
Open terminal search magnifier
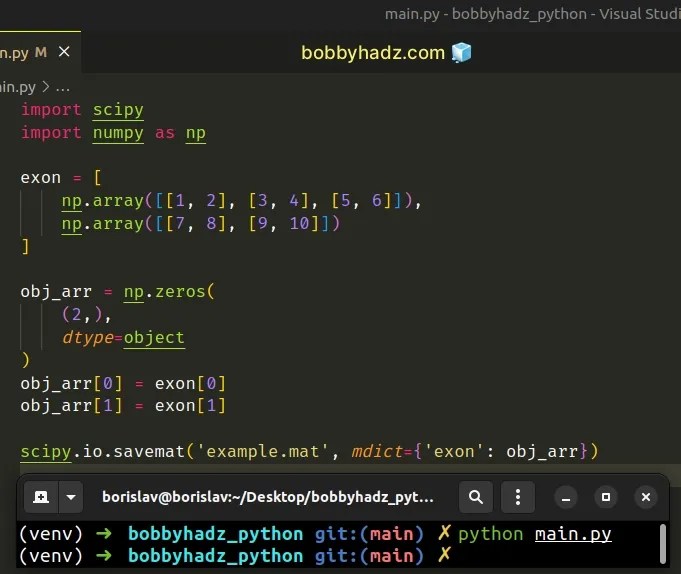pos(476,497)
